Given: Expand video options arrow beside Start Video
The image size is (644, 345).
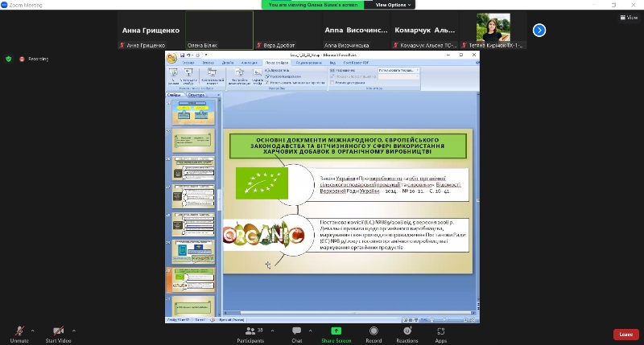Looking at the screenshot, I should click(73, 330).
